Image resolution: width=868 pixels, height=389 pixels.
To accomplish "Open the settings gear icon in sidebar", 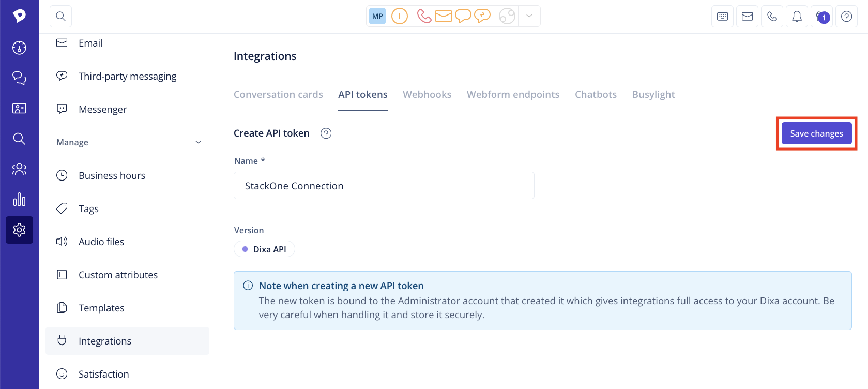I will [x=19, y=230].
